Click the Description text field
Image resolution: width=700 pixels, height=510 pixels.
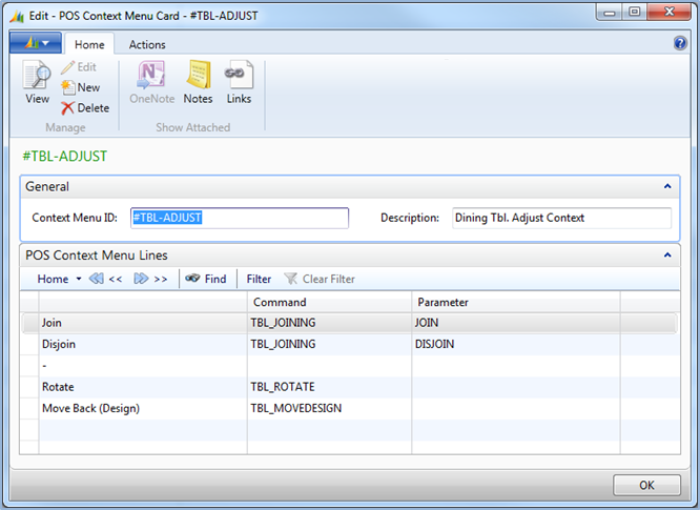pos(561,218)
